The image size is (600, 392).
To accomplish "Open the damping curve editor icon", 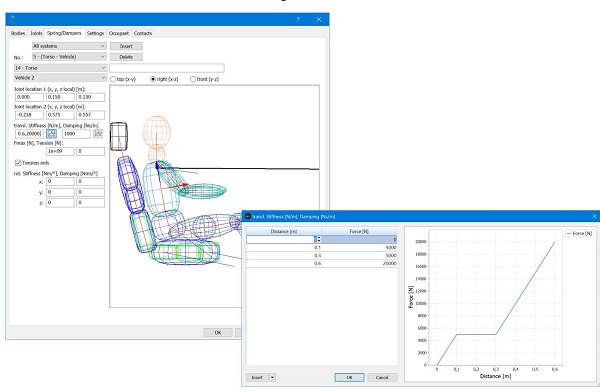I will point(98,134).
